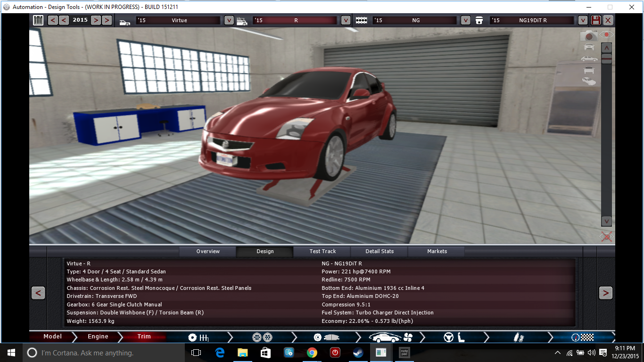Switch to front car camera view
The image size is (644, 362).
[x=589, y=47]
